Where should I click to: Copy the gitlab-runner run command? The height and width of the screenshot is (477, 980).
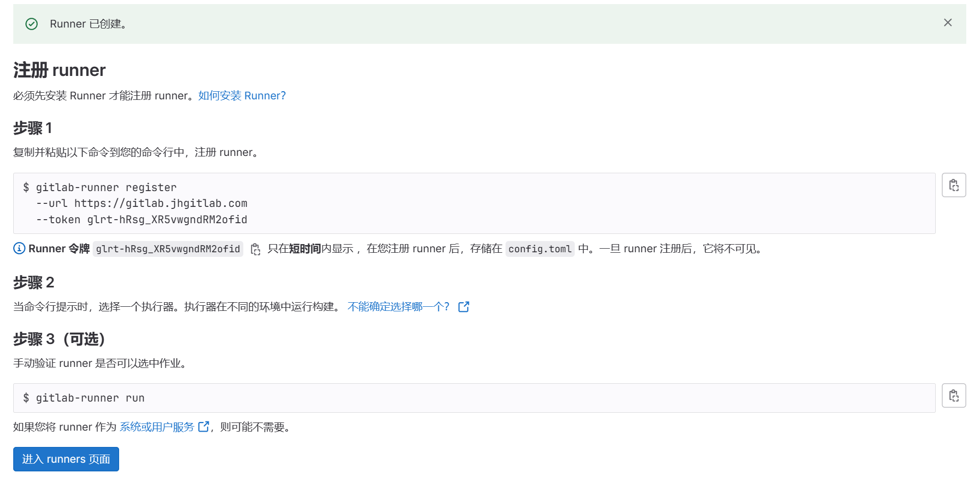point(954,395)
